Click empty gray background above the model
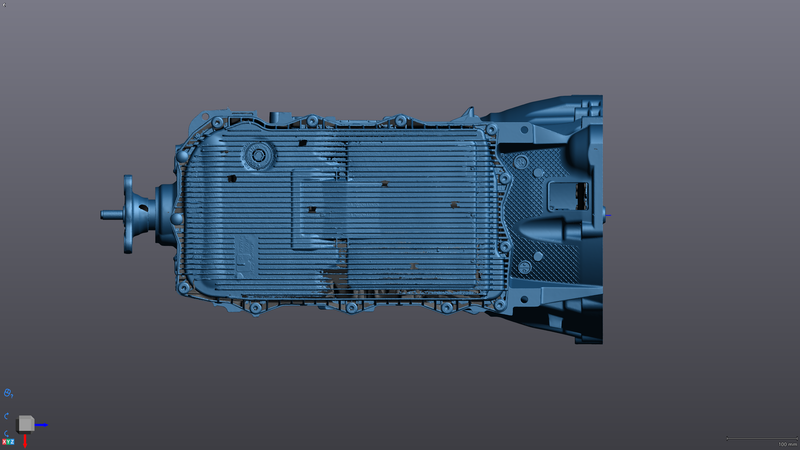The width and height of the screenshot is (800, 450). click(400, 50)
